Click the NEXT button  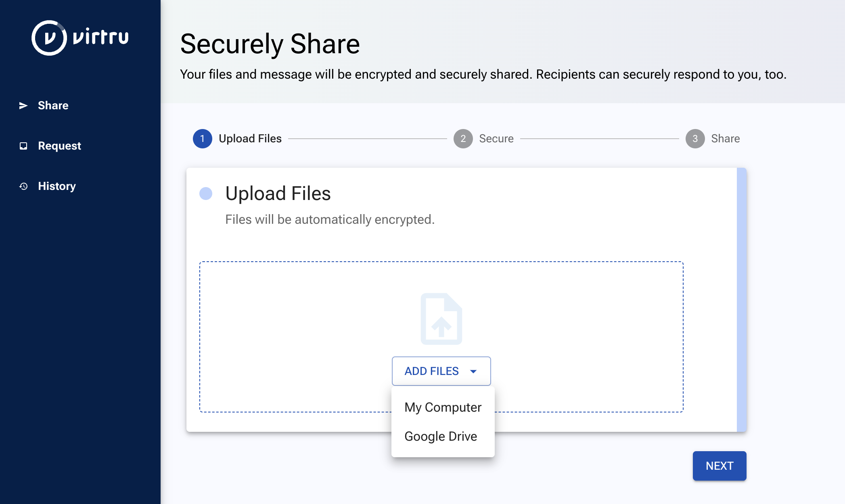[719, 466]
